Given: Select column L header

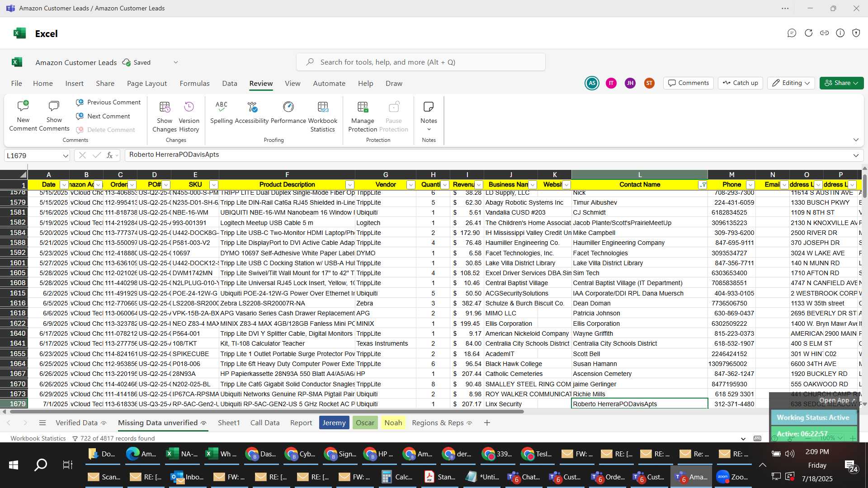Looking at the screenshot, I should point(639,174).
